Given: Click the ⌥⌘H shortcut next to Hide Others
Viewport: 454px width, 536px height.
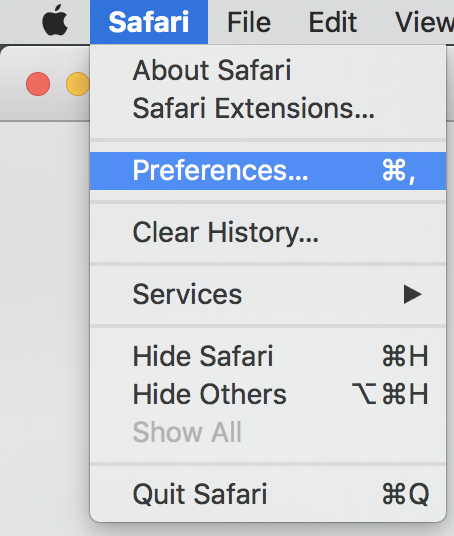Looking at the screenshot, I should tap(390, 394).
